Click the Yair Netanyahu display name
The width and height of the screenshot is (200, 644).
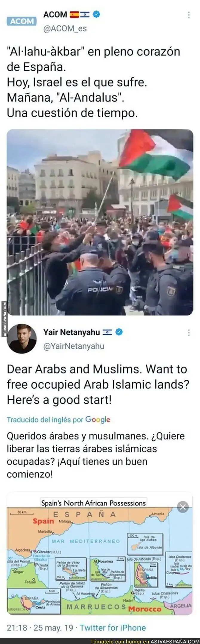pos(72,332)
